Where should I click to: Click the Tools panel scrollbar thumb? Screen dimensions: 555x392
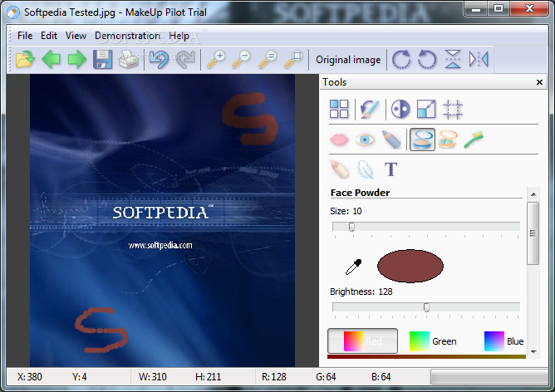[x=533, y=233]
